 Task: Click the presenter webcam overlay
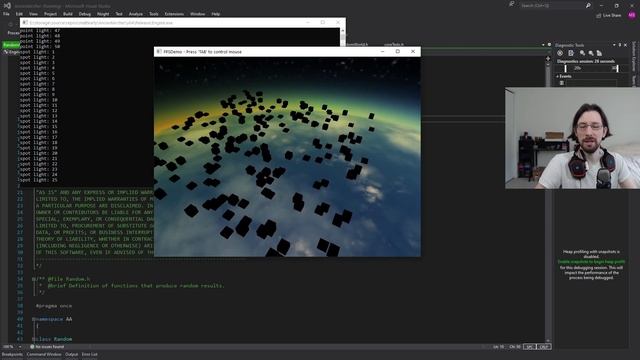coord(572,138)
